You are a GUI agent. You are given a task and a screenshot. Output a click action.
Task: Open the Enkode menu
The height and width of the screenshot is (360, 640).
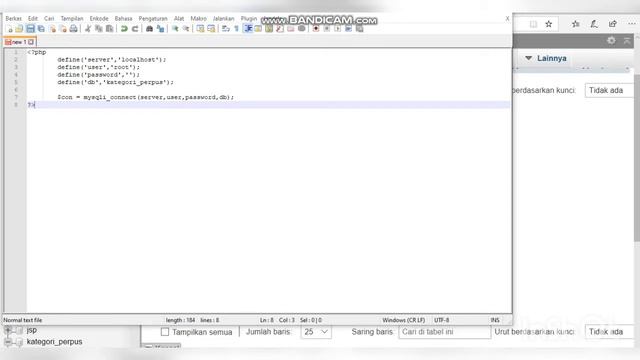(99, 18)
